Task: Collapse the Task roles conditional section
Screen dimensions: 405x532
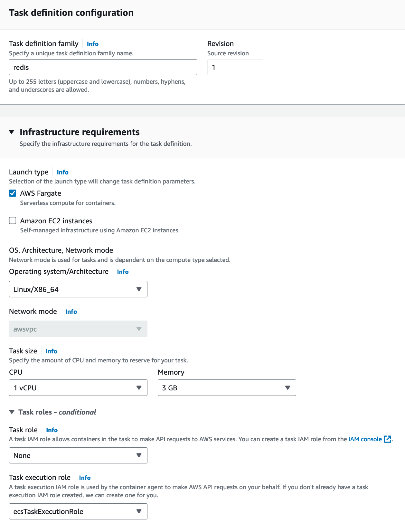Action: click(x=12, y=412)
